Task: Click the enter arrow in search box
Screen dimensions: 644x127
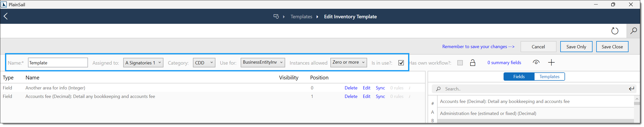Action: tap(631, 89)
